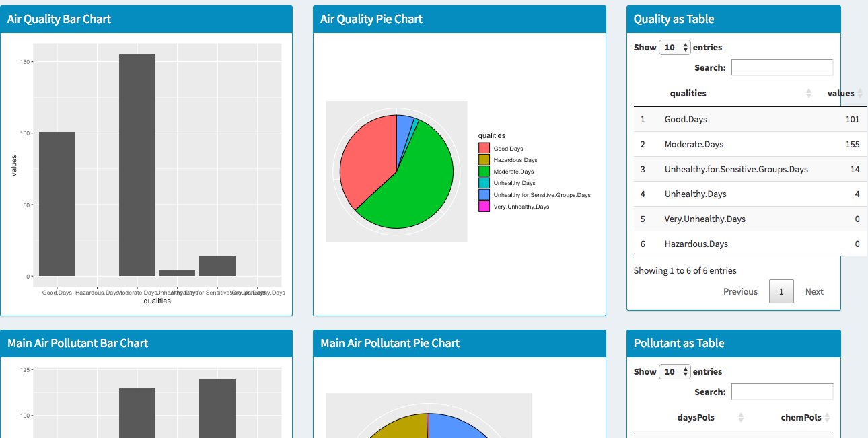Select the Very.Unhealthy.Days table row
The height and width of the screenshot is (438, 868).
point(750,219)
